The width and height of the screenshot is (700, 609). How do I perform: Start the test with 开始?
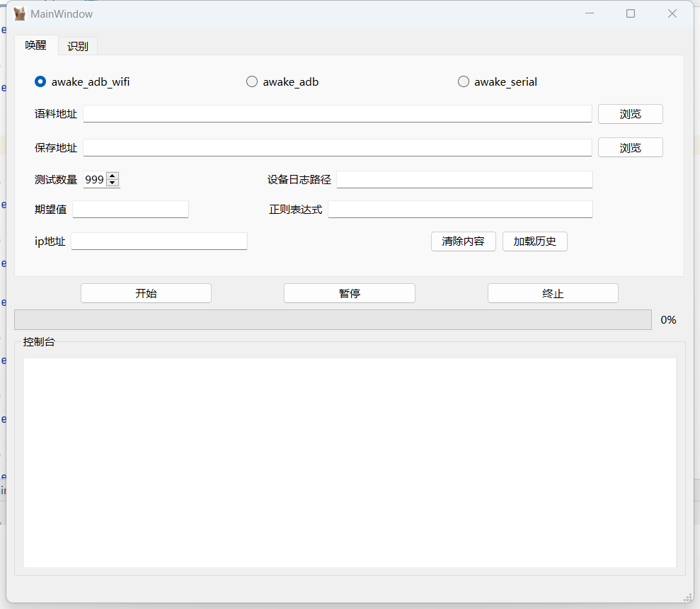146,293
